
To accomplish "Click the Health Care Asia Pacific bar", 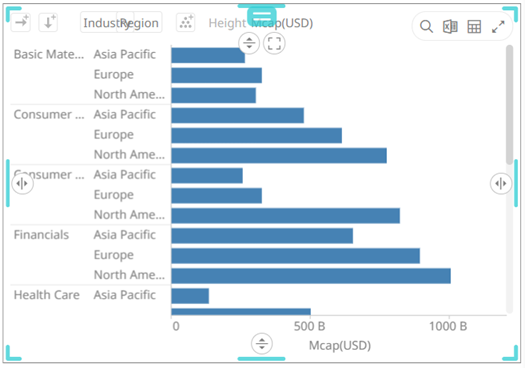I will tap(190, 296).
